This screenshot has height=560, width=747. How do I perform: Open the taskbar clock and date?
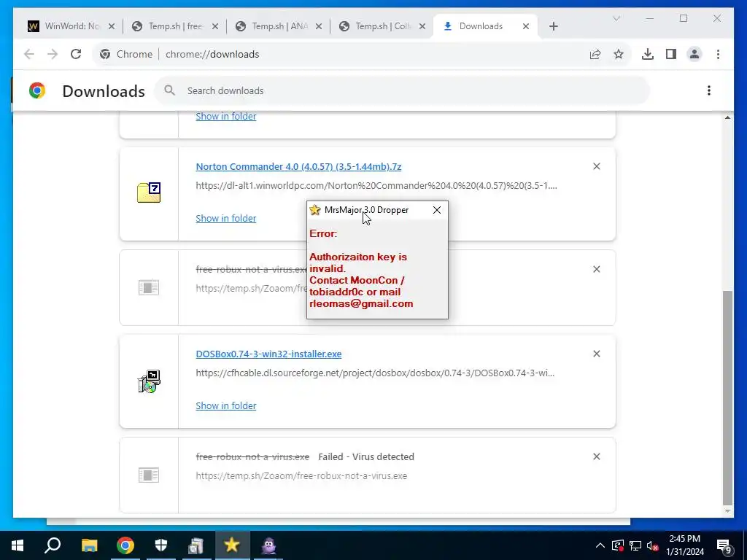tap(685, 545)
